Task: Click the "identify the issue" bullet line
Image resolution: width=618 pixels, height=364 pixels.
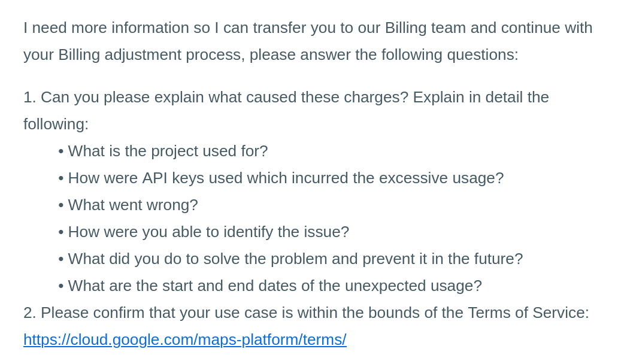Action: (208, 232)
